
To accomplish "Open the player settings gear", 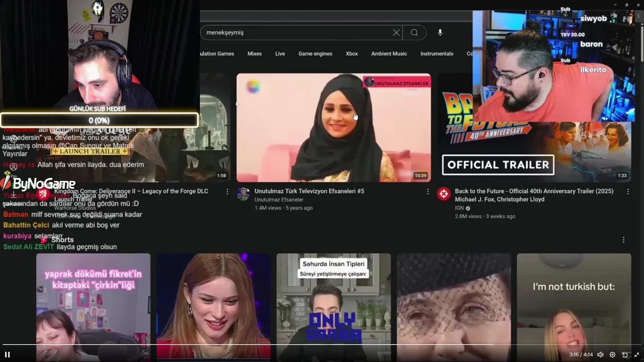I will click(x=612, y=354).
